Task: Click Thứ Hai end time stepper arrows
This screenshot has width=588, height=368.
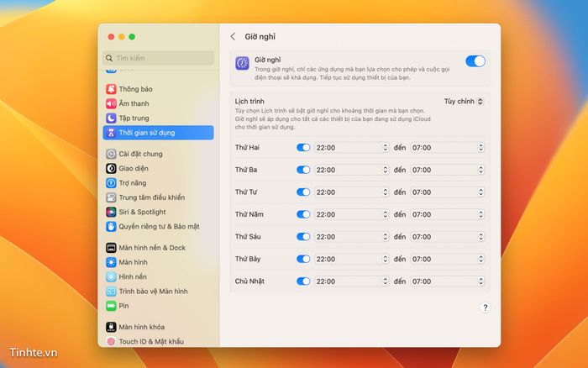Action: point(480,147)
